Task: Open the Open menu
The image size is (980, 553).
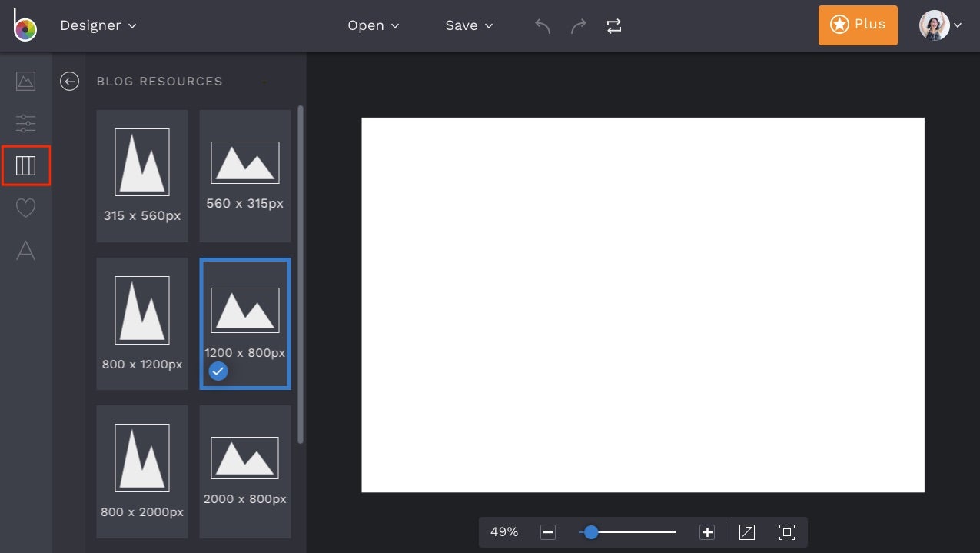Action: point(374,25)
